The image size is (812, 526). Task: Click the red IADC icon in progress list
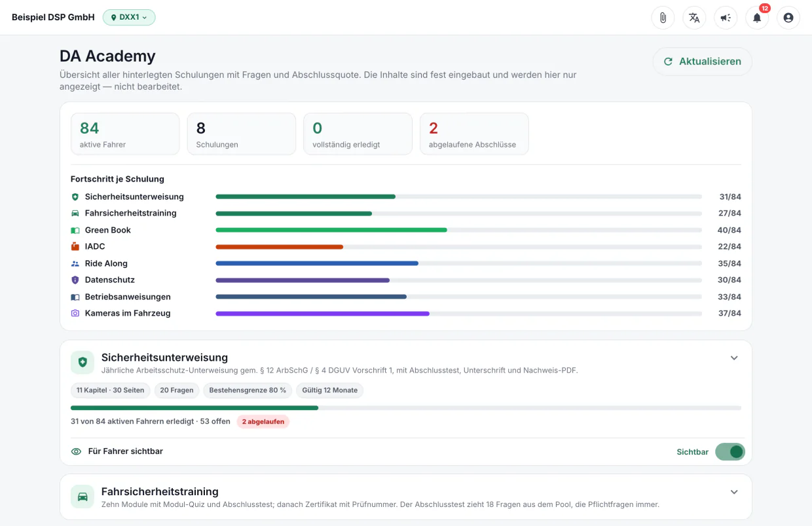[75, 246]
